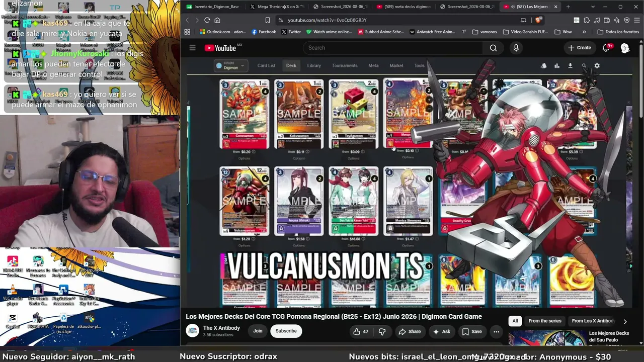The image size is (644, 362).
Task: Open the new tab plus button
Action: tap(568, 7)
